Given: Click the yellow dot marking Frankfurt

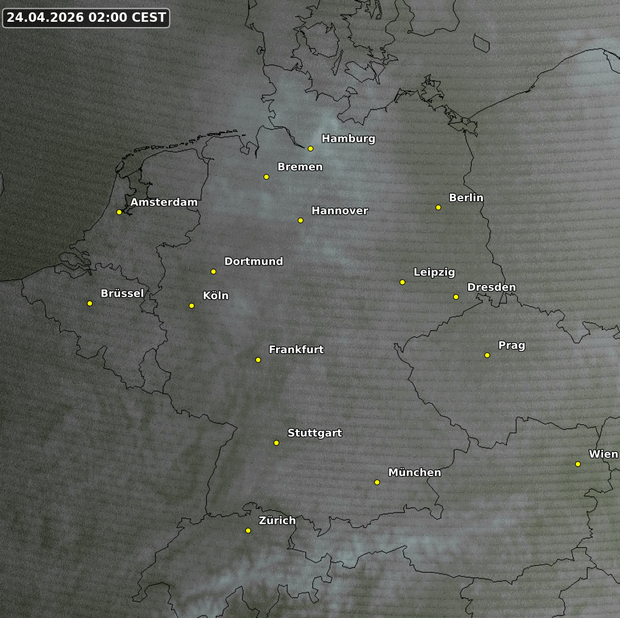Looking at the screenshot, I should [x=258, y=359].
